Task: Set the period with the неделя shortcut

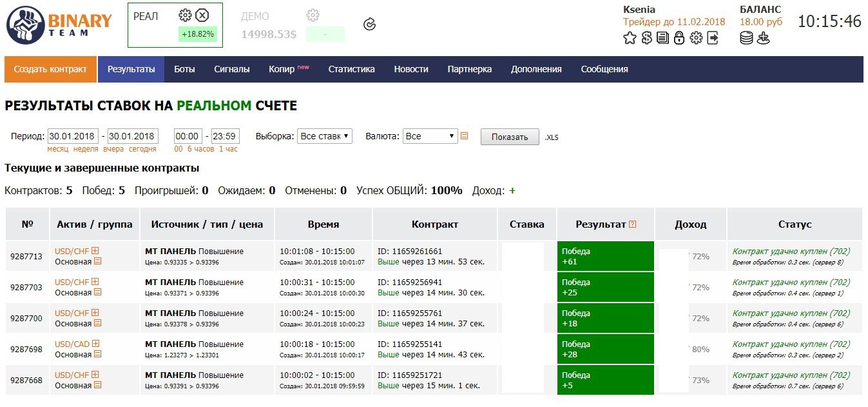Action: 86,149
